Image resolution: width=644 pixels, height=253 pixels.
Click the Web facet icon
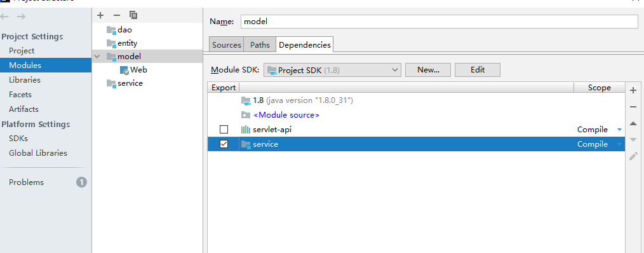pos(124,70)
